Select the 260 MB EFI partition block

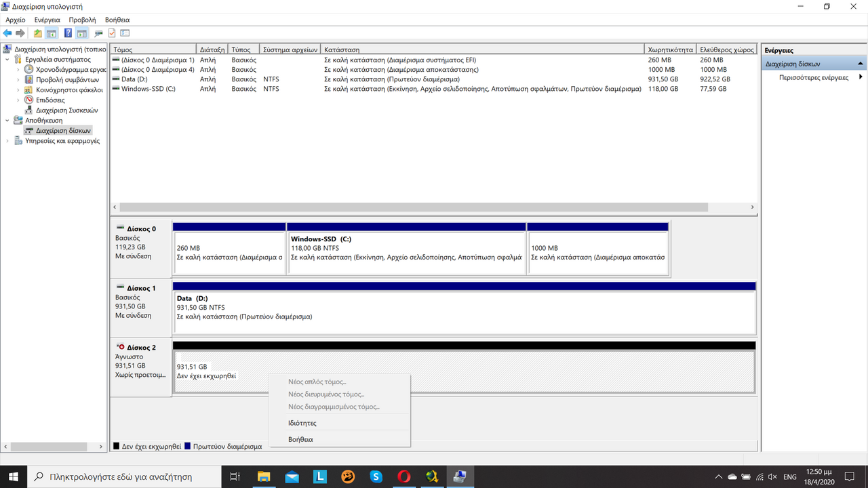(x=229, y=249)
